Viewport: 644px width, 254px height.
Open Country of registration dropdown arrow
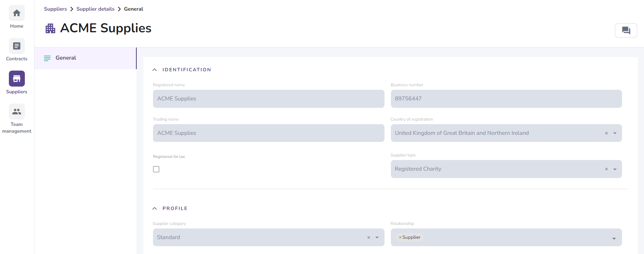pos(615,133)
